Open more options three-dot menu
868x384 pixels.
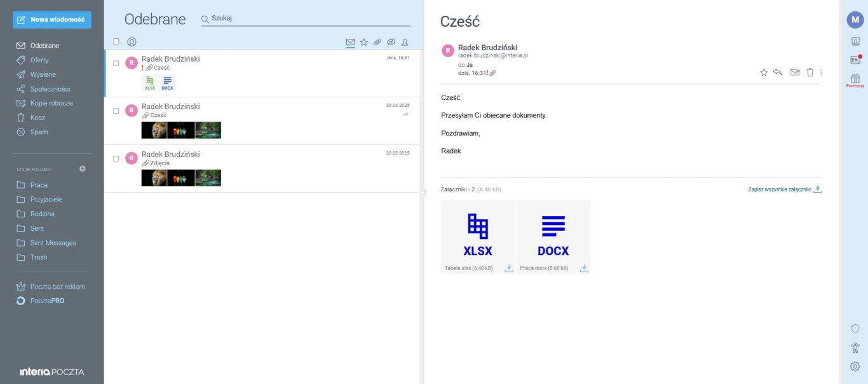[821, 72]
